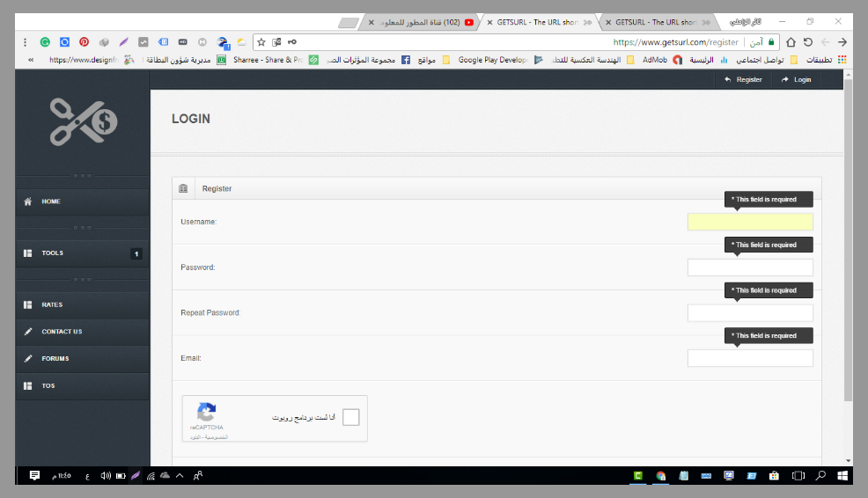868x498 pixels.
Task: Check the reCAPTCHA not-a-robot box
Action: click(351, 417)
